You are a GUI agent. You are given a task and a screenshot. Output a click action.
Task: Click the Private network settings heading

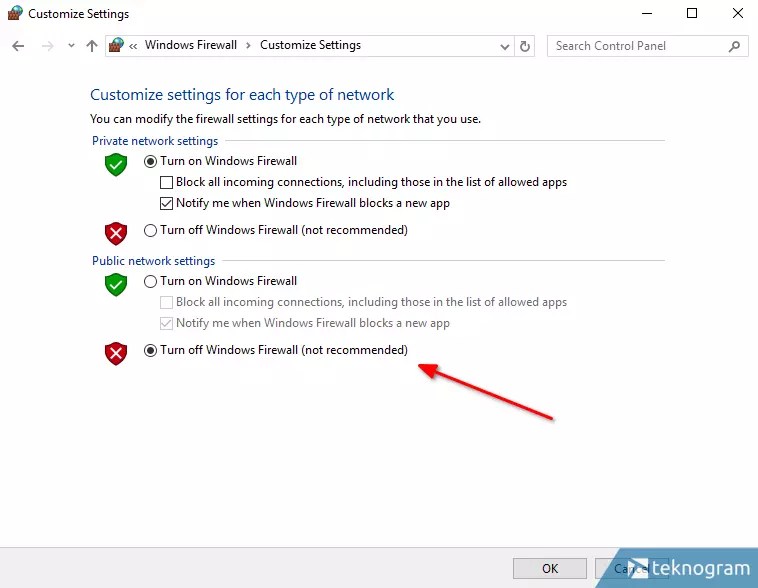click(x=155, y=141)
